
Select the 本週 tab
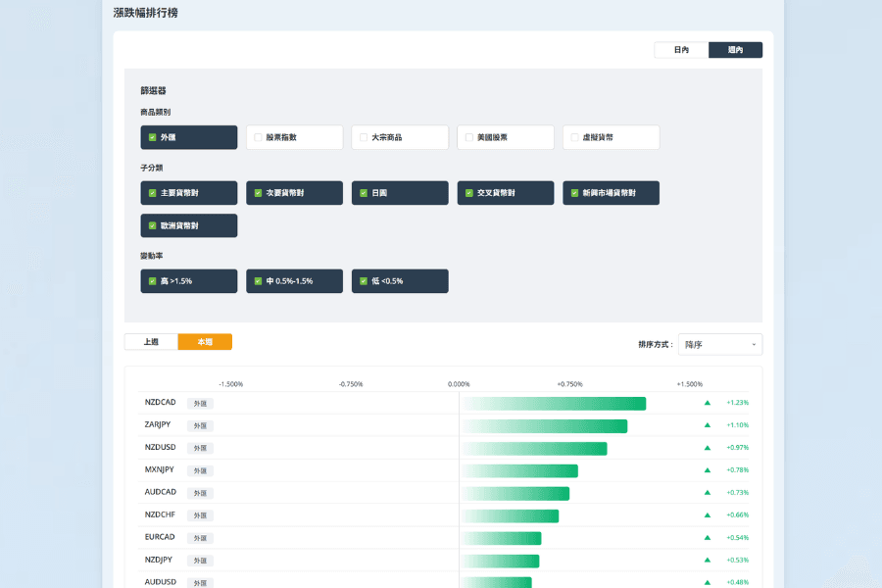pos(205,342)
